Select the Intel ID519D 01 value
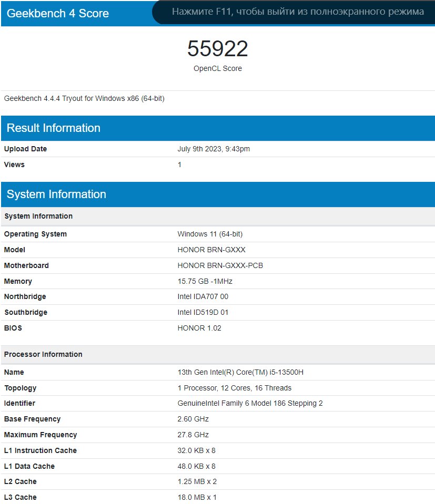This screenshot has width=435, height=504. [x=203, y=312]
